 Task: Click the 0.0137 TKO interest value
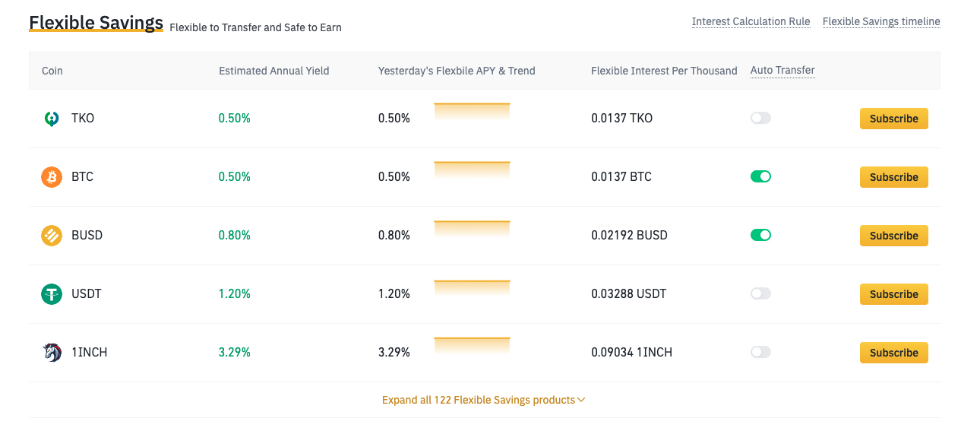click(x=621, y=119)
